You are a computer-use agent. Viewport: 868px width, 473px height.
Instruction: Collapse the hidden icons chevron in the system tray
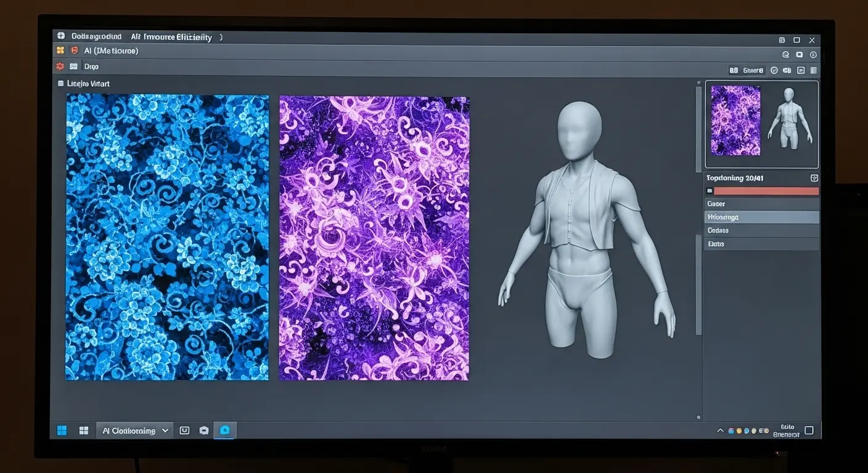(720, 430)
